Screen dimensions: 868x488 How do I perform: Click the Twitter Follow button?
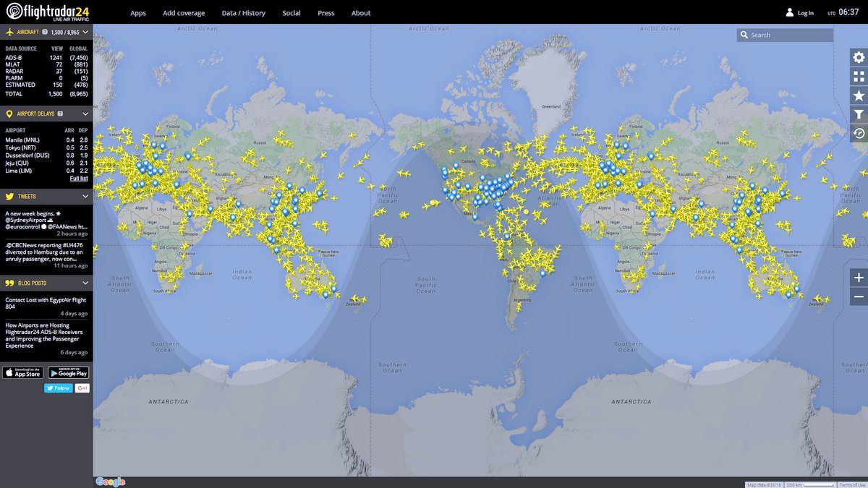pos(59,388)
